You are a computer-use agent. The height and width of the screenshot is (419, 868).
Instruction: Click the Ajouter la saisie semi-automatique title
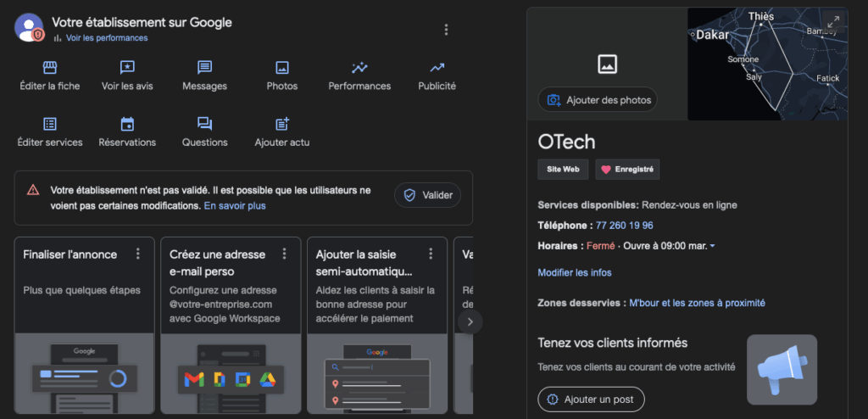[366, 263]
